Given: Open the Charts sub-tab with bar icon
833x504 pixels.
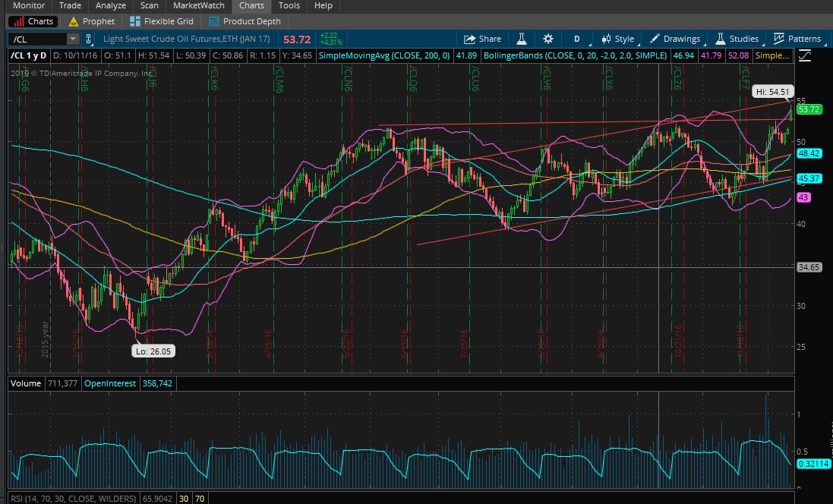Looking at the screenshot, I should click(x=33, y=21).
